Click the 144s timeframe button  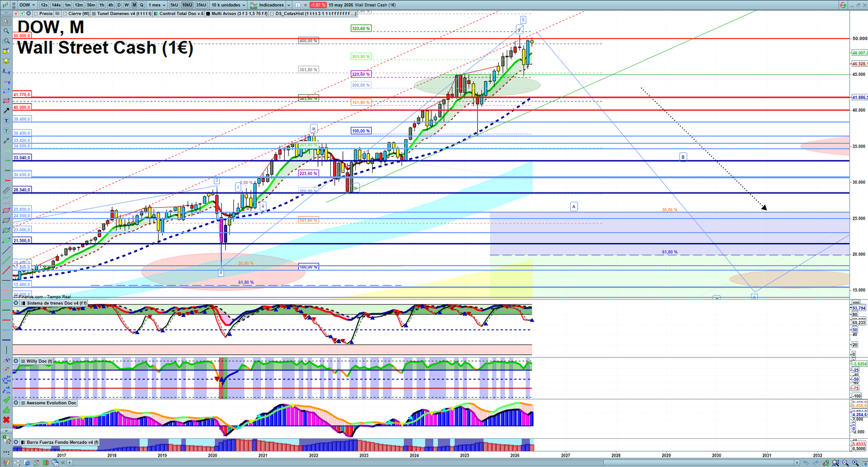click(x=56, y=5)
